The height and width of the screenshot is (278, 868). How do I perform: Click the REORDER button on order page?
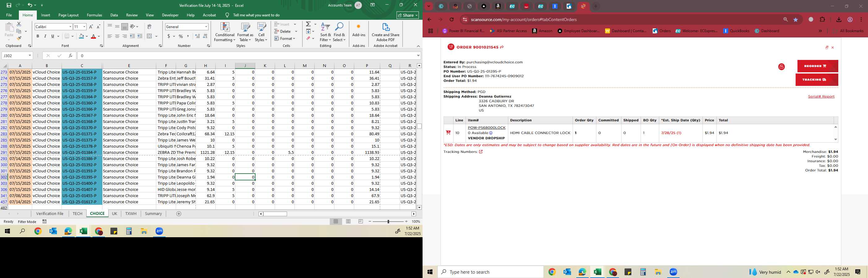pyautogui.click(x=818, y=66)
